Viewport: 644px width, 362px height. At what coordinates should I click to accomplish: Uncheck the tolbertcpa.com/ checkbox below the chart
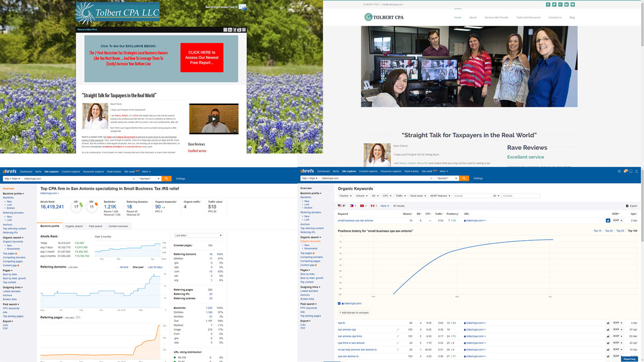[339, 304]
